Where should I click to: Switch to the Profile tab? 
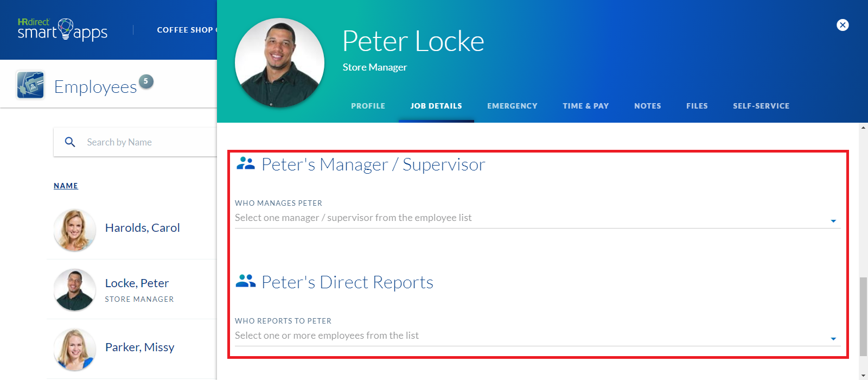tap(368, 106)
